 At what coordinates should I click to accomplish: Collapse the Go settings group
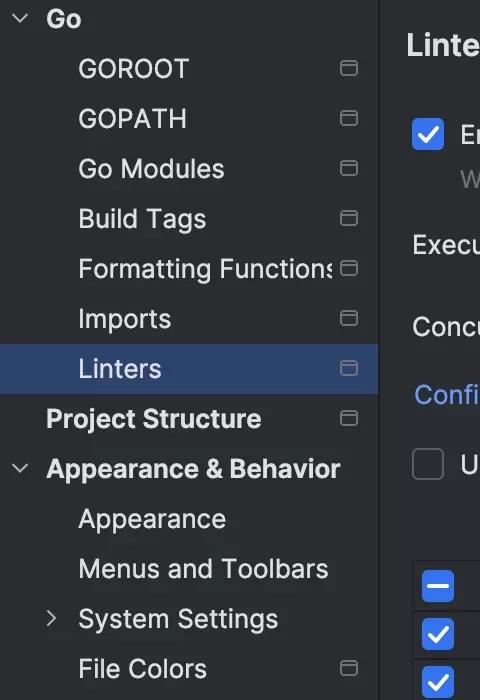(20, 18)
